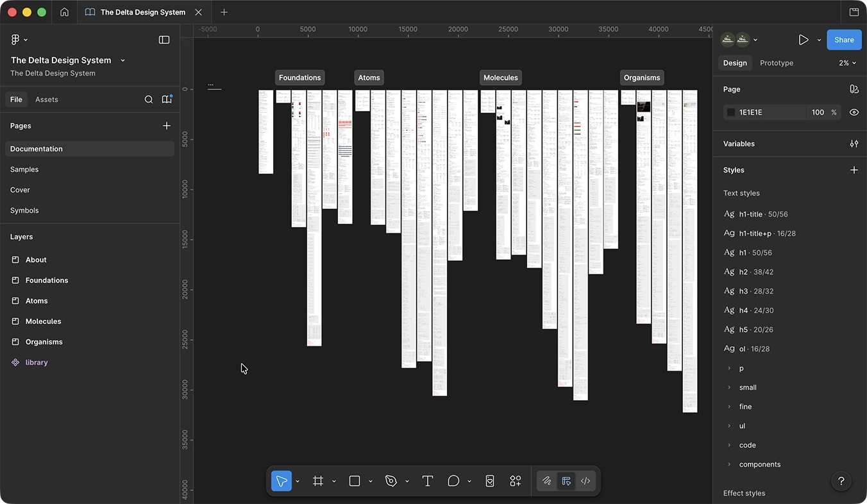
Task: Select the Pen tool
Action: tap(391, 481)
